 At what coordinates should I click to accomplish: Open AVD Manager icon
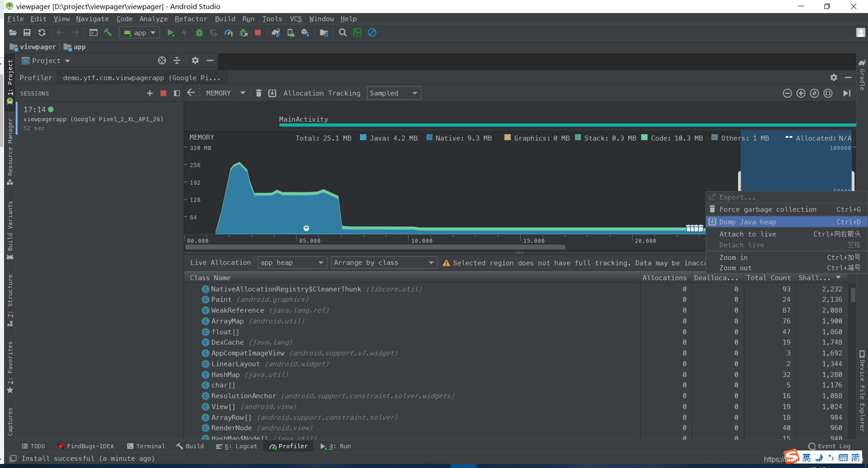pos(291,32)
